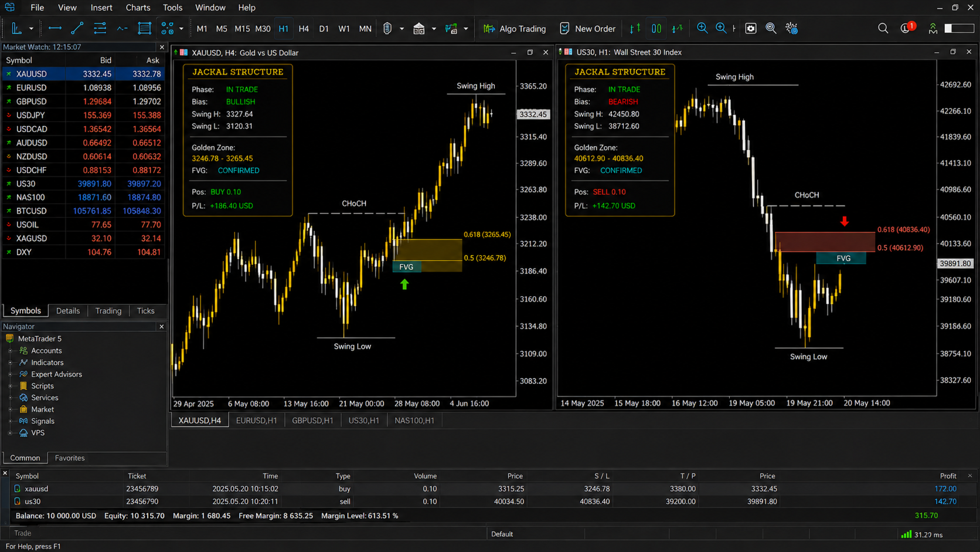Close the Navigator panel
980x552 pixels.
[x=162, y=327]
